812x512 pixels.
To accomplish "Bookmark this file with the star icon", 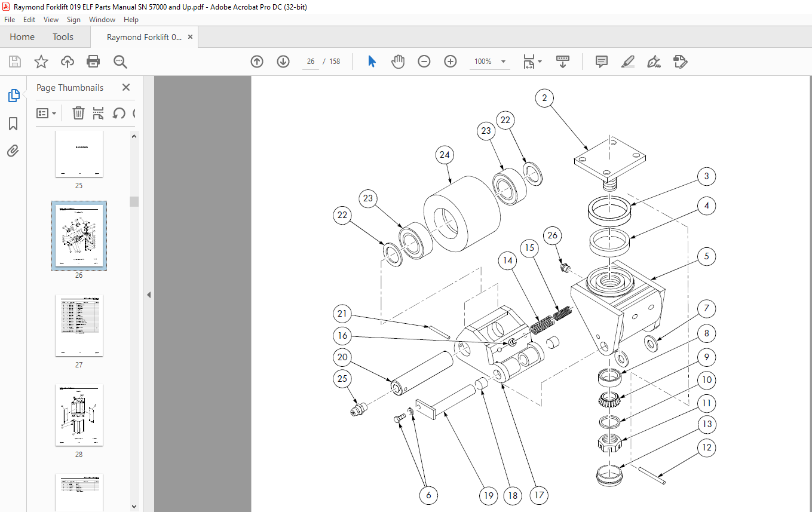I will tap(41, 62).
